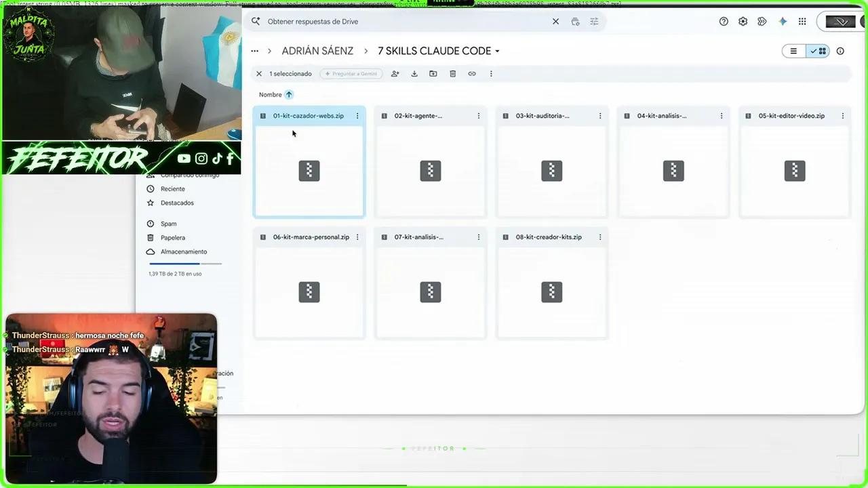Open the account profile button
The height and width of the screenshot is (488, 868).
coord(840,22)
